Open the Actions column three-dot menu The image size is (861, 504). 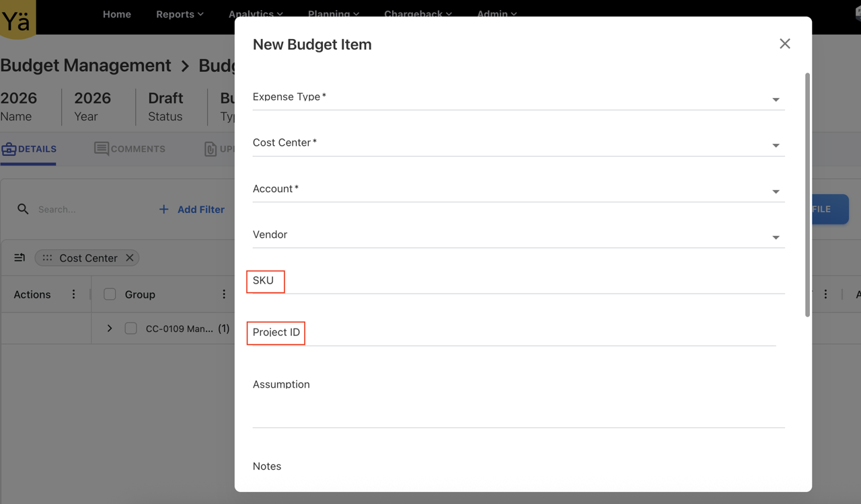(73, 294)
